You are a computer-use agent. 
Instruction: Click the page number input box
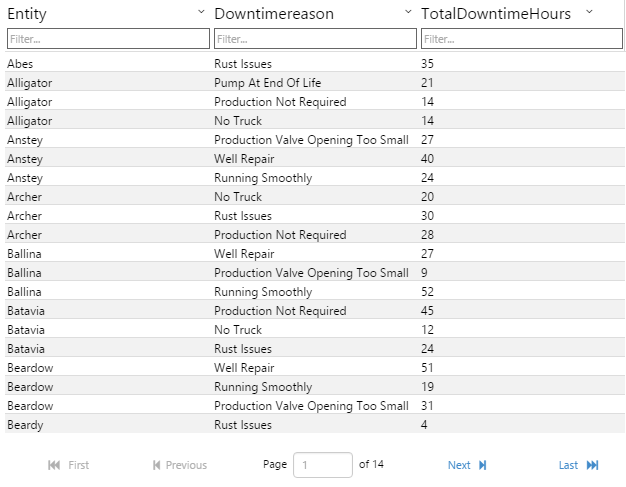(x=322, y=465)
